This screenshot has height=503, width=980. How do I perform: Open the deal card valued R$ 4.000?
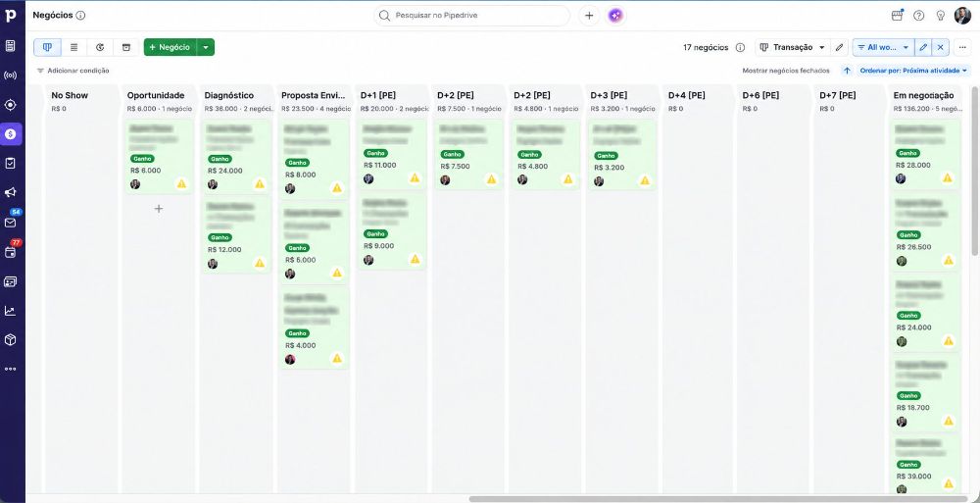point(314,327)
